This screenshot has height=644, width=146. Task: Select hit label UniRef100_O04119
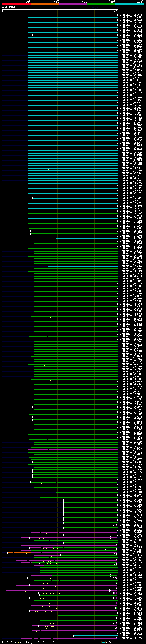tap(131, 70)
